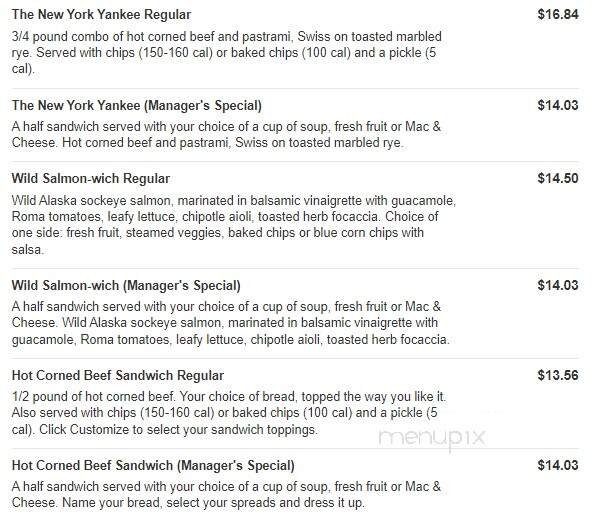The height and width of the screenshot is (520, 611).
Task: Click the Wild Salmon-wich Manager's Special price
Action: click(x=560, y=285)
